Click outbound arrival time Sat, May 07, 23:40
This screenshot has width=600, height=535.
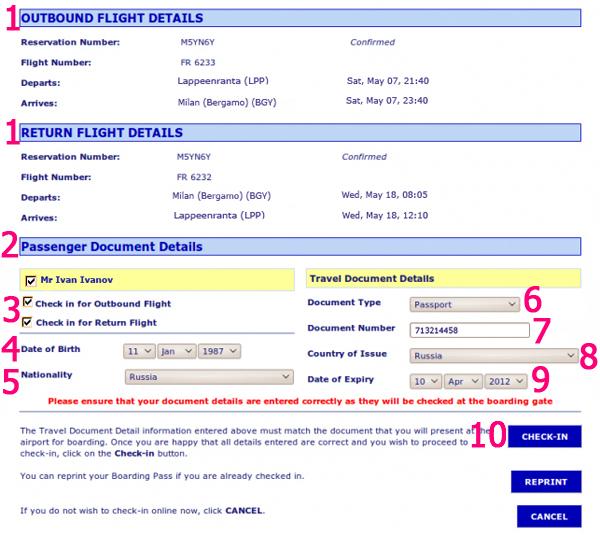point(387,101)
